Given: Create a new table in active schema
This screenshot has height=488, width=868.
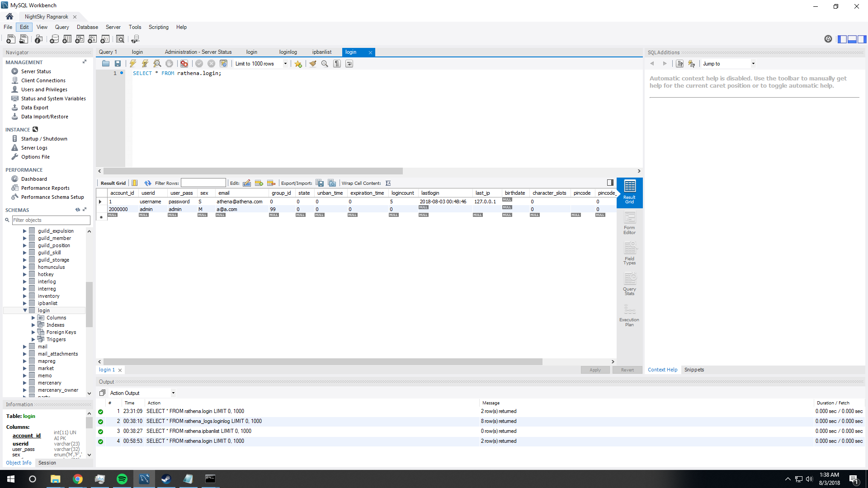Looking at the screenshot, I should 67,39.
